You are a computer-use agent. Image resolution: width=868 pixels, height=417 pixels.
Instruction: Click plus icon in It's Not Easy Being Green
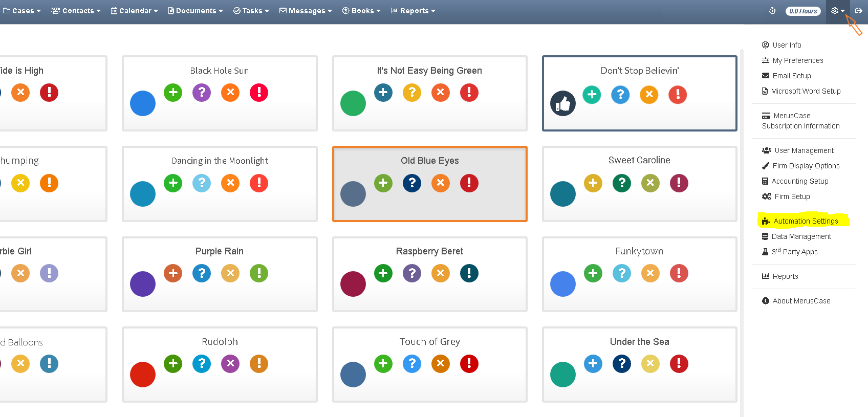coord(383,93)
